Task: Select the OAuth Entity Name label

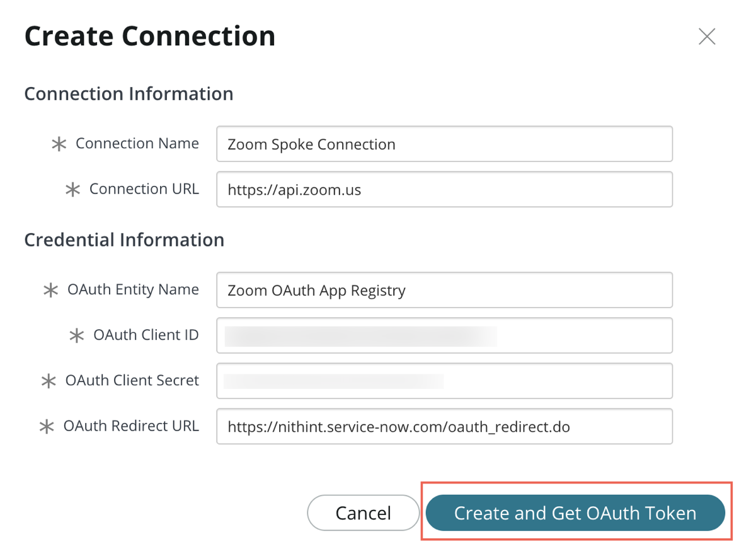Action: pyautogui.click(x=133, y=289)
